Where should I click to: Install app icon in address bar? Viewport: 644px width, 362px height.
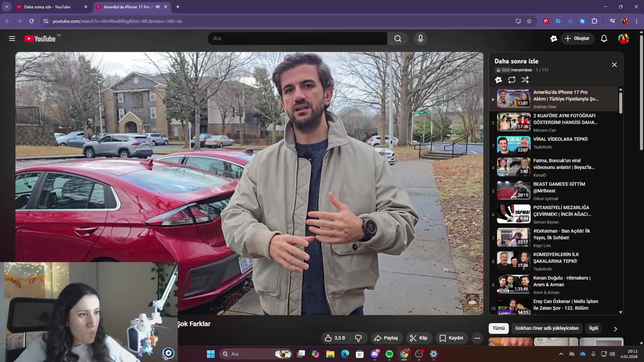point(518,21)
